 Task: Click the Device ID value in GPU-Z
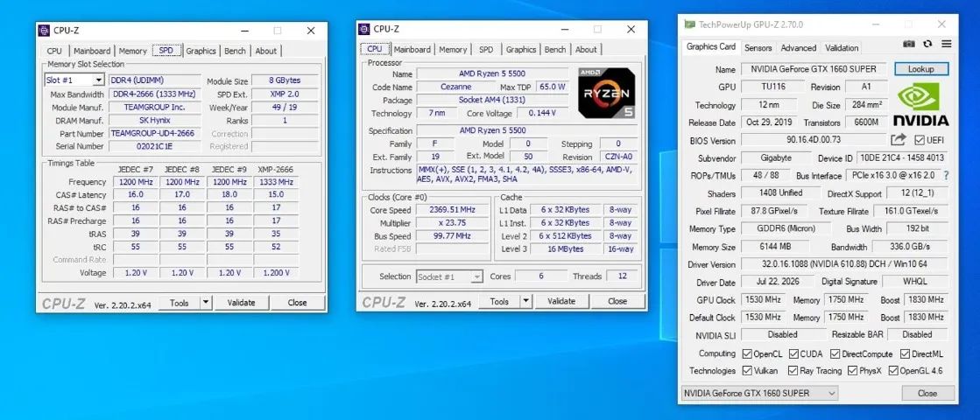[902, 158]
